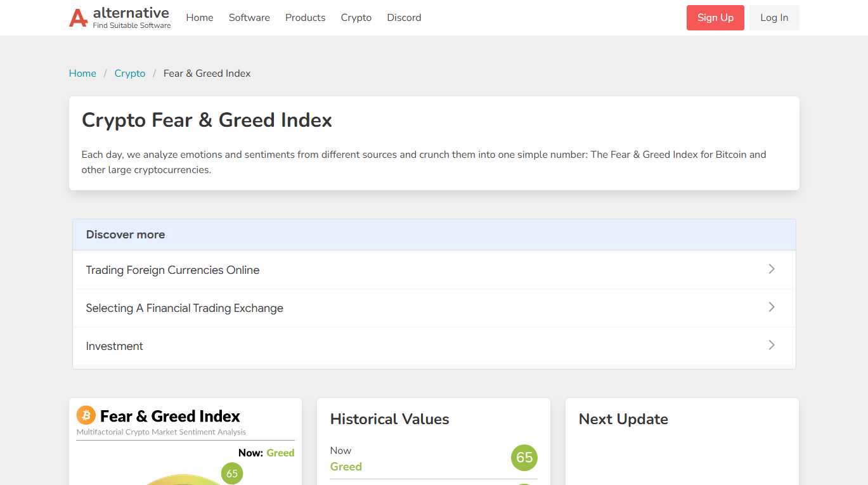Screen dimensions: 868x485
Task: Click the Next Update heading
Action: 623,419
